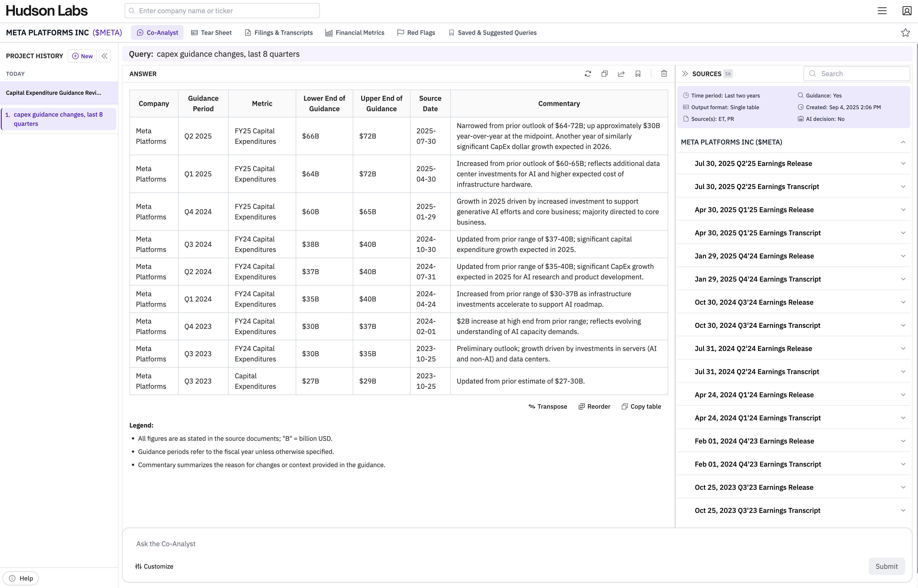The image size is (918, 588).
Task: Click the Copy table button
Action: pyautogui.click(x=641, y=407)
